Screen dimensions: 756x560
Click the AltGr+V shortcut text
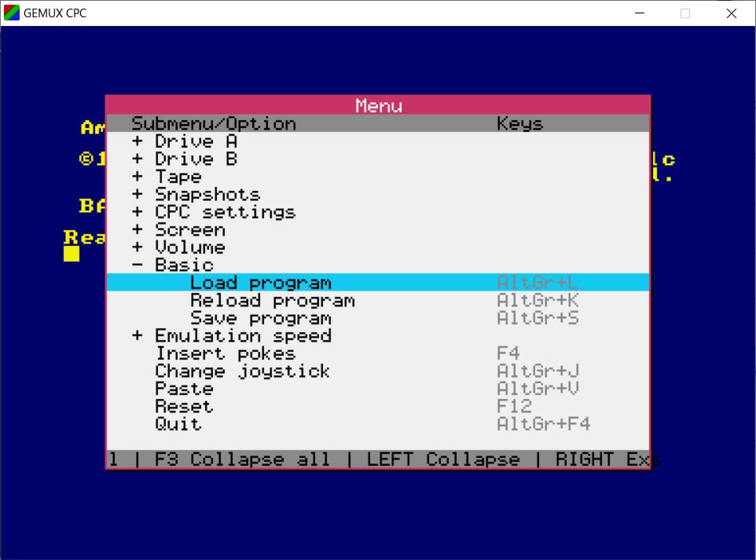pos(538,389)
